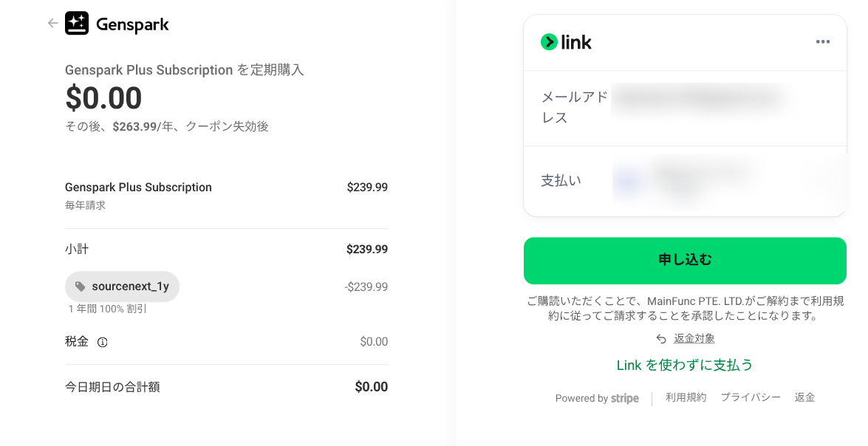The image size is (868, 446).
Task: Click the Genspark sparkle logo icon
Action: 77,24
